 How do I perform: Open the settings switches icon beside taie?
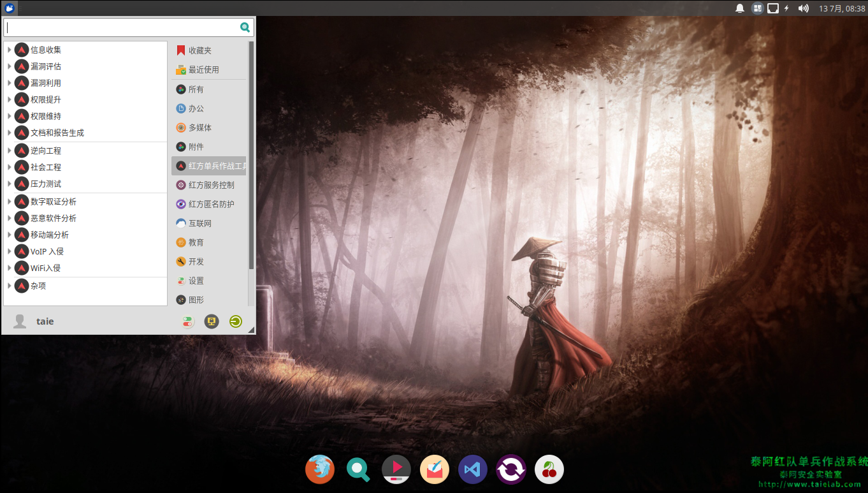coord(187,321)
